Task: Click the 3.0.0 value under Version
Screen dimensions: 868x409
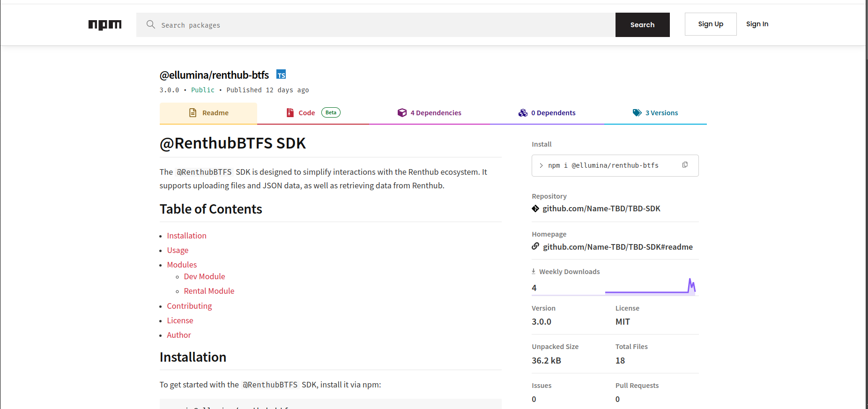Action: 542,322
